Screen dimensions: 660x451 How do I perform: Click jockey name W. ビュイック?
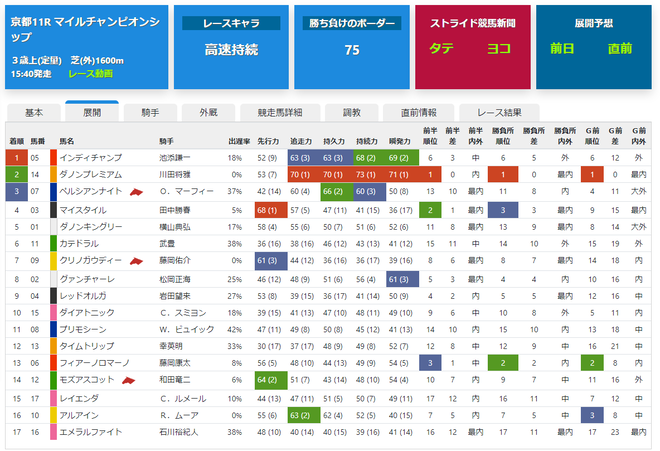tap(186, 329)
